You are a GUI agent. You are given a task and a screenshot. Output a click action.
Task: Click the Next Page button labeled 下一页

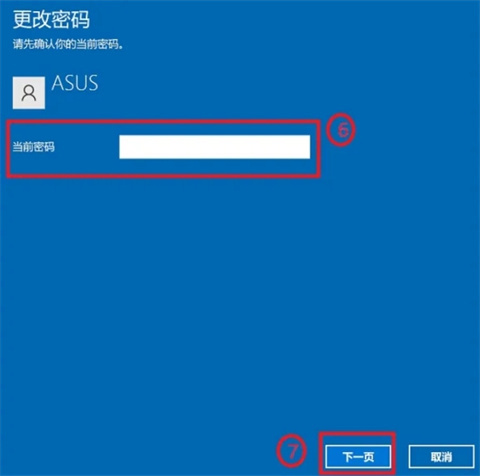pos(358,457)
